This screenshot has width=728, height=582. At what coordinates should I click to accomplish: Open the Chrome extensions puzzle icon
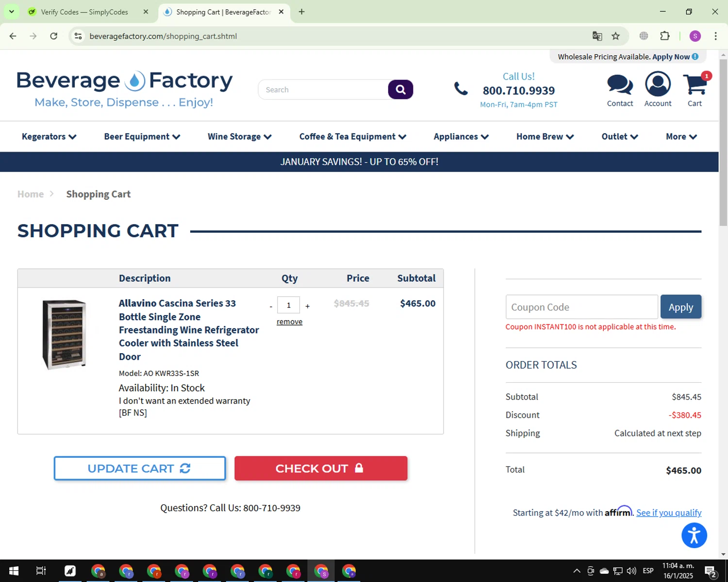[x=664, y=36]
